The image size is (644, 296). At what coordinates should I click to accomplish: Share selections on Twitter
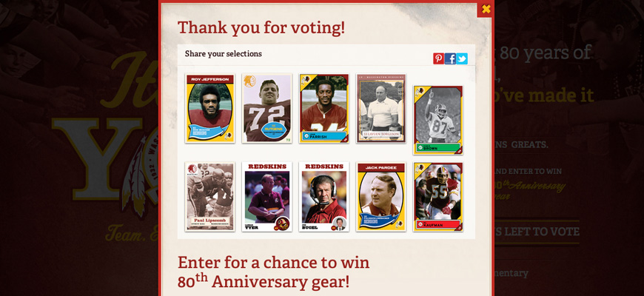pyautogui.click(x=462, y=58)
